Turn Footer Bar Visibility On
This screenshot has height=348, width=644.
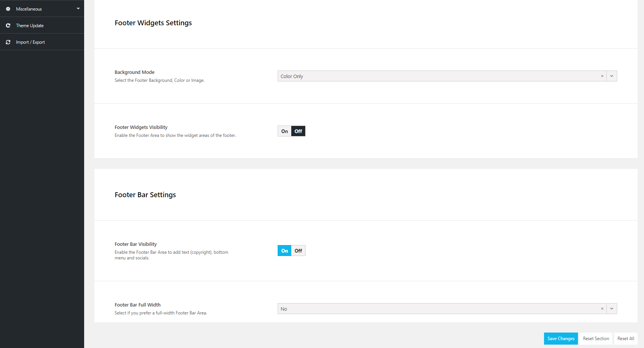click(284, 251)
